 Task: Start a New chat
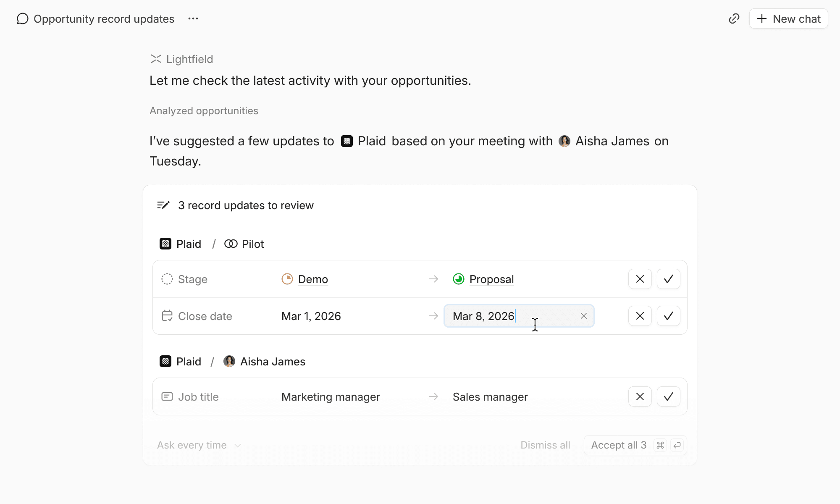pyautogui.click(x=788, y=19)
